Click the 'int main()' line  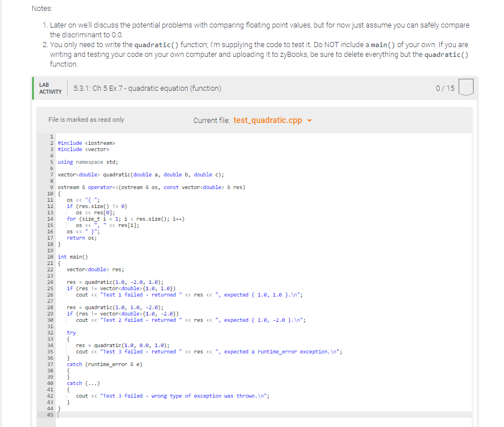tap(73, 257)
